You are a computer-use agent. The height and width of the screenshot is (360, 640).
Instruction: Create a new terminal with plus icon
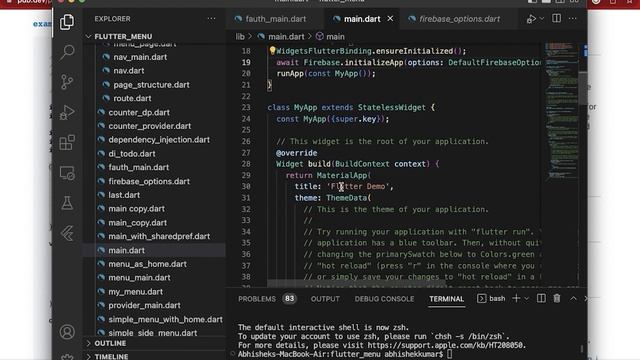[x=516, y=298]
